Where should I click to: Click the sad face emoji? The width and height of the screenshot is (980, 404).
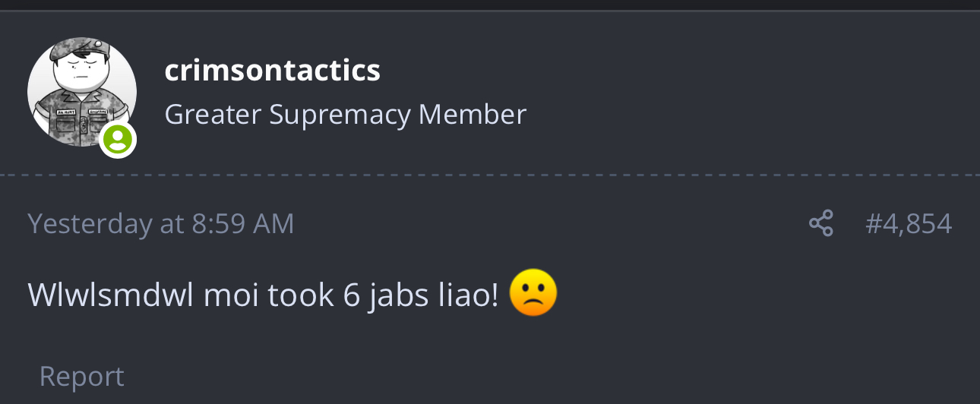click(x=533, y=294)
